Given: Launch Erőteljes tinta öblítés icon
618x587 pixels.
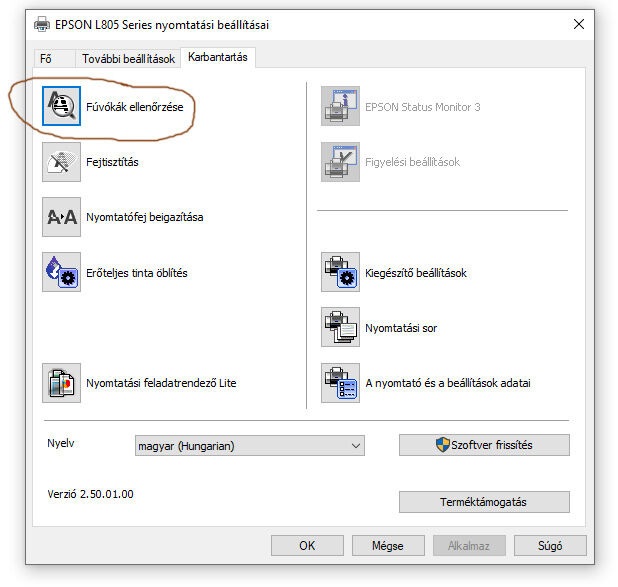Looking at the screenshot, I should (61, 272).
